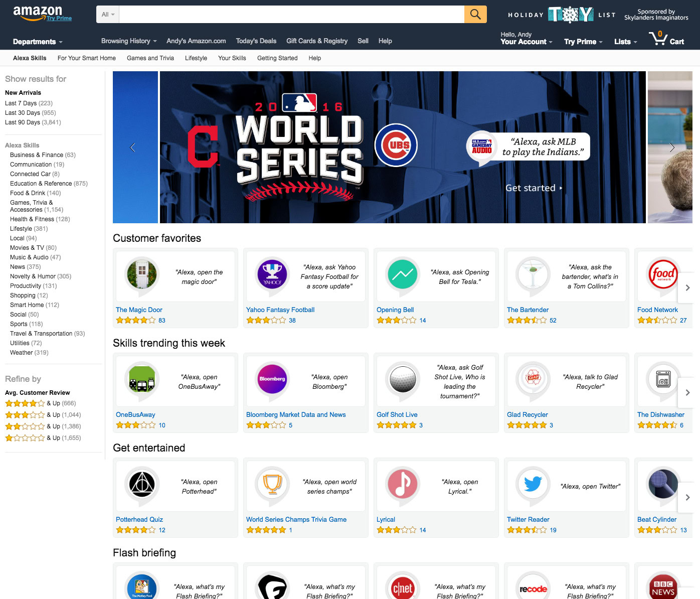Open the Food Network logo icon
The image size is (700, 599).
pyautogui.click(x=663, y=274)
